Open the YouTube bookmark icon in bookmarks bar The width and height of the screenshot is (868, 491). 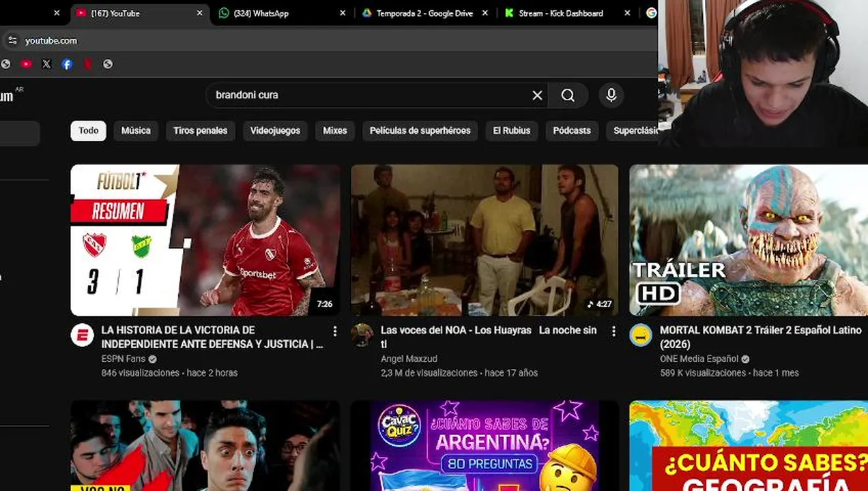[x=26, y=64]
